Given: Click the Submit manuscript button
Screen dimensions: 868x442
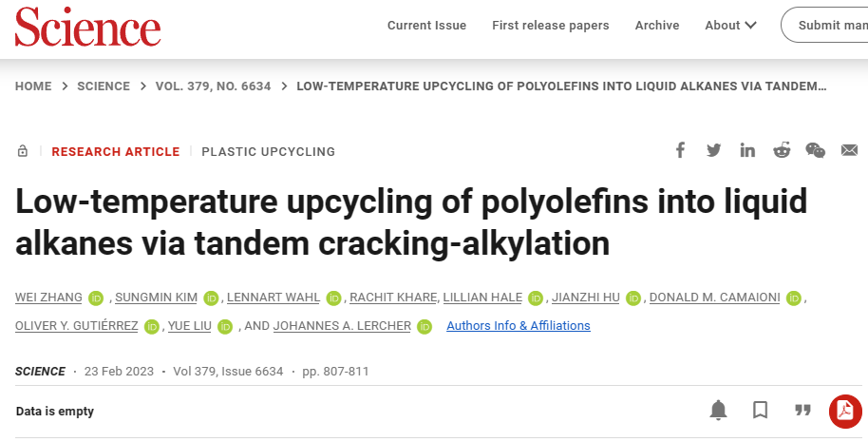Looking at the screenshot, I should click(825, 25).
